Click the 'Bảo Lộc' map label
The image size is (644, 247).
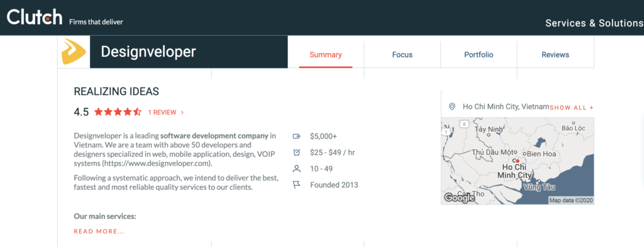pyautogui.click(x=573, y=128)
